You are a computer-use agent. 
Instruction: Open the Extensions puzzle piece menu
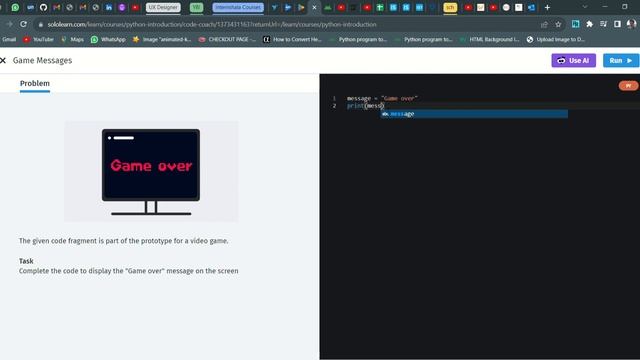tap(589, 24)
